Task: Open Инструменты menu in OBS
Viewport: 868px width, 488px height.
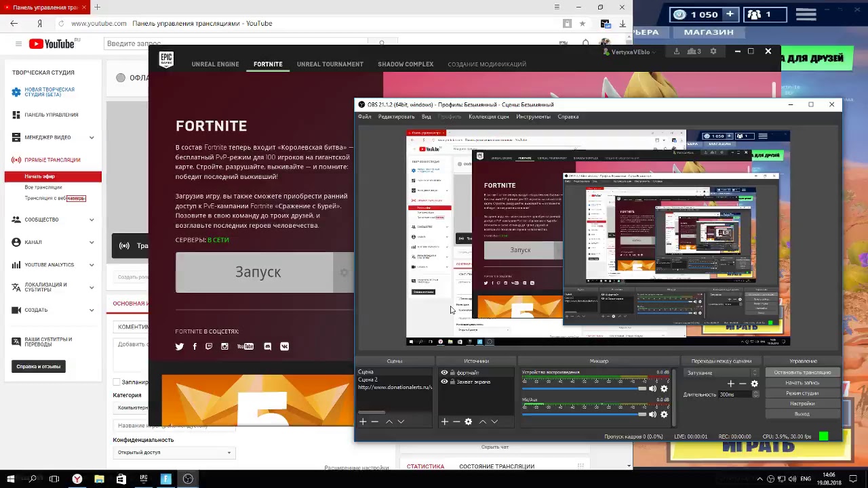Action: click(x=533, y=117)
